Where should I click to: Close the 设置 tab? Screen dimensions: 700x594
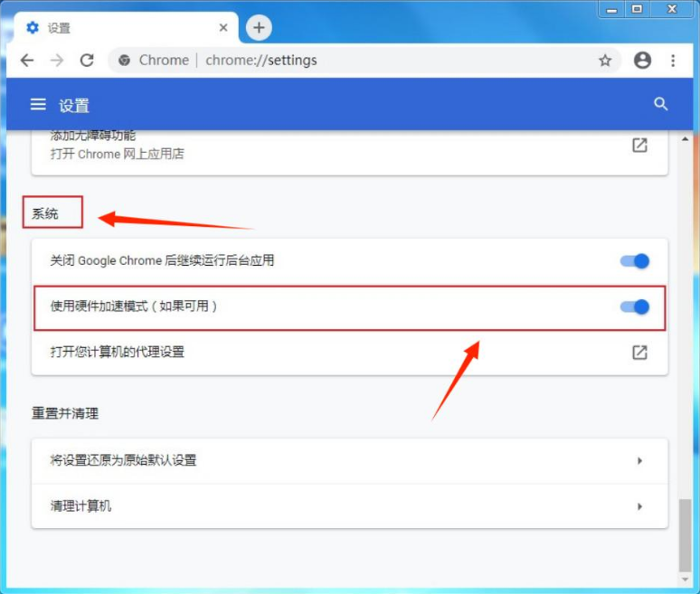223,28
